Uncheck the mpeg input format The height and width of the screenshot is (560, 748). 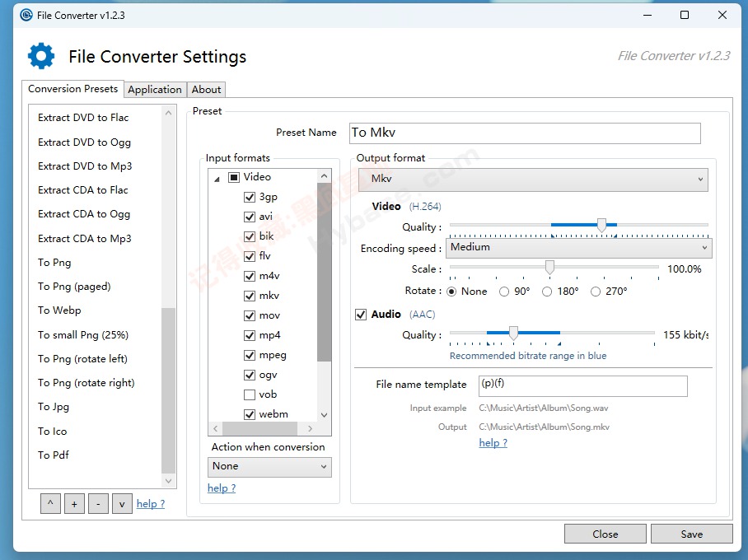tap(250, 356)
